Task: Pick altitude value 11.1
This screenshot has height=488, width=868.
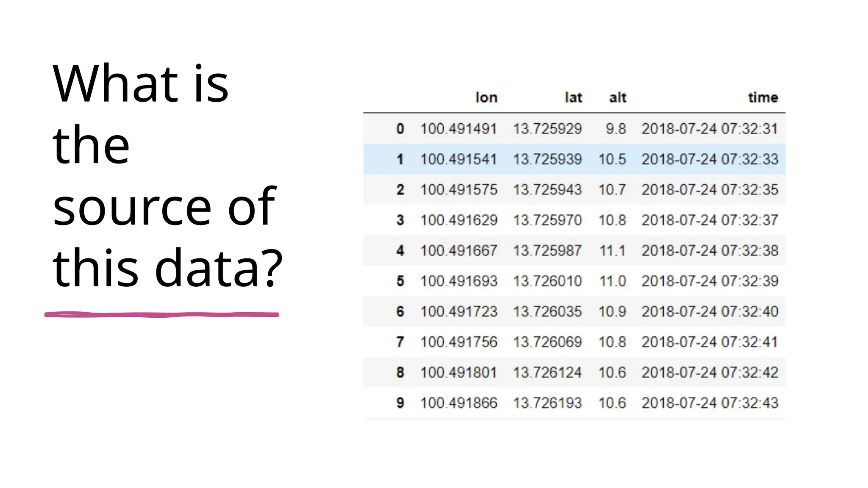Action: [x=612, y=250]
